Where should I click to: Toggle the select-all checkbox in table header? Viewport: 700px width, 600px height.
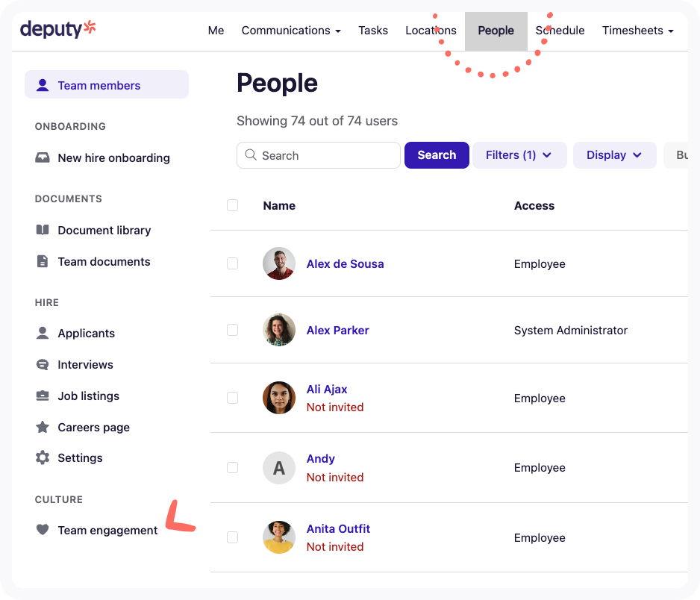point(232,205)
